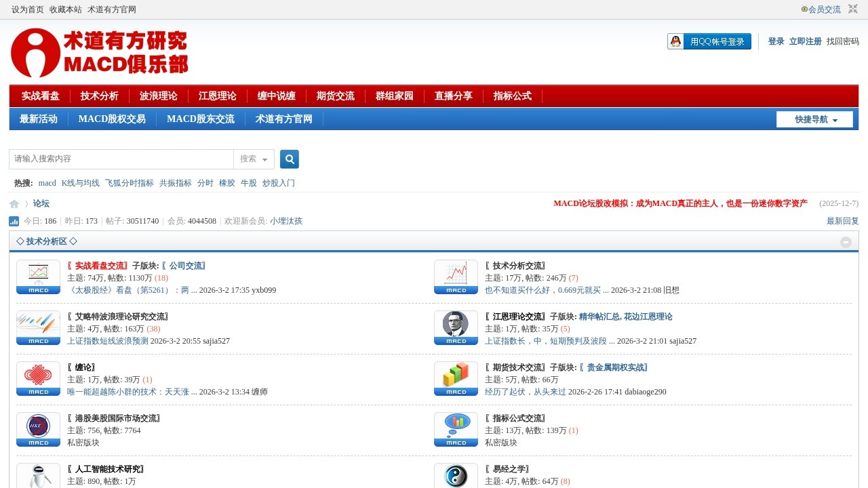Open the 实战看盘交流 forum icon
868x488 pixels.
coord(38,277)
